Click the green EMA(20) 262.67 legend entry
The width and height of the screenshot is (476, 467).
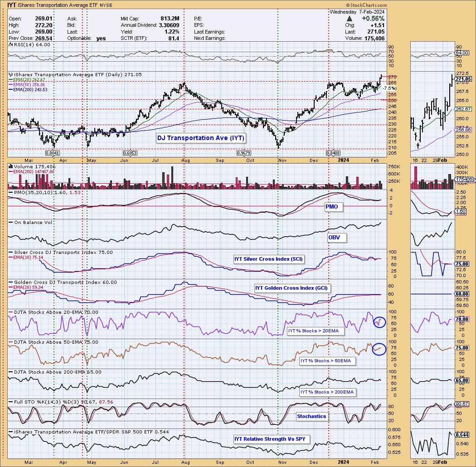tap(29, 80)
